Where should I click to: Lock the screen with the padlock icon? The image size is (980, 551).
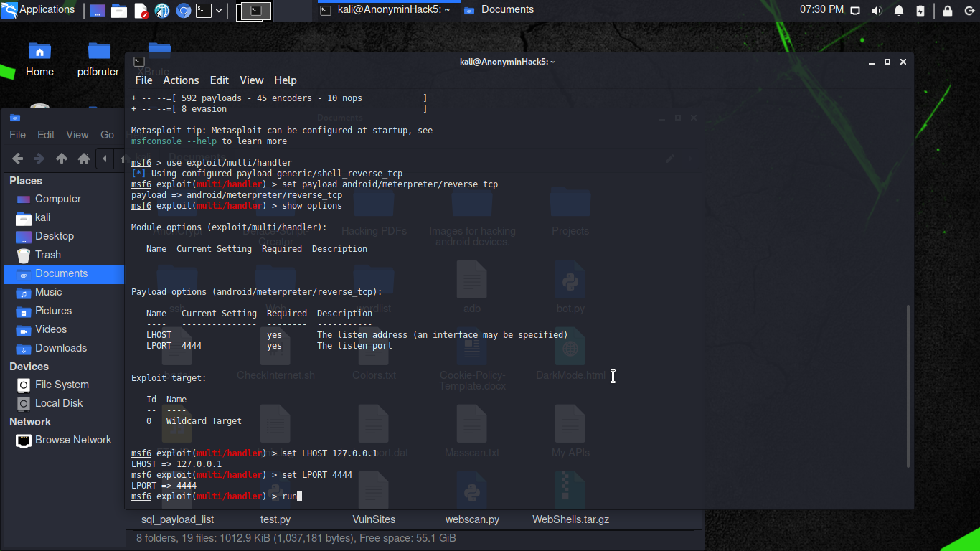click(x=948, y=11)
